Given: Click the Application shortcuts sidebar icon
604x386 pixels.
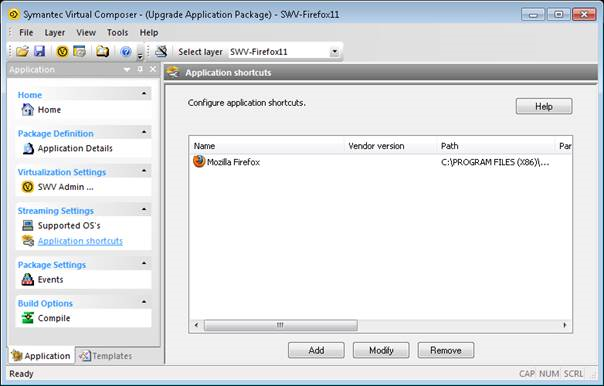Looking at the screenshot, I should pyautogui.click(x=28, y=241).
